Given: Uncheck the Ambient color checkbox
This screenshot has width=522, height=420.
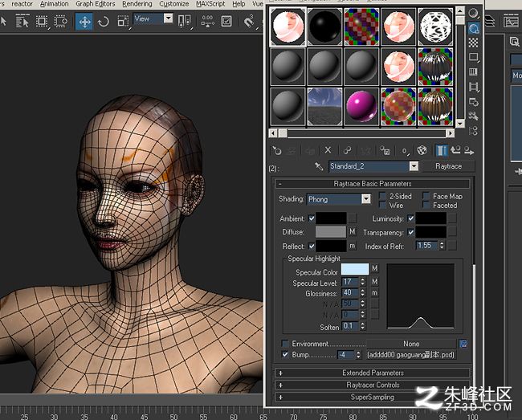Looking at the screenshot, I should coord(312,218).
